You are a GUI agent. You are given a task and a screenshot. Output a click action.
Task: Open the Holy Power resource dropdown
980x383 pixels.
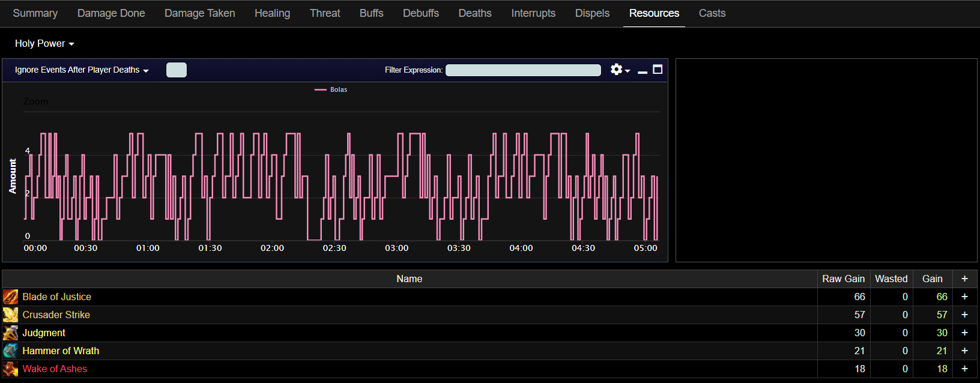coord(44,43)
